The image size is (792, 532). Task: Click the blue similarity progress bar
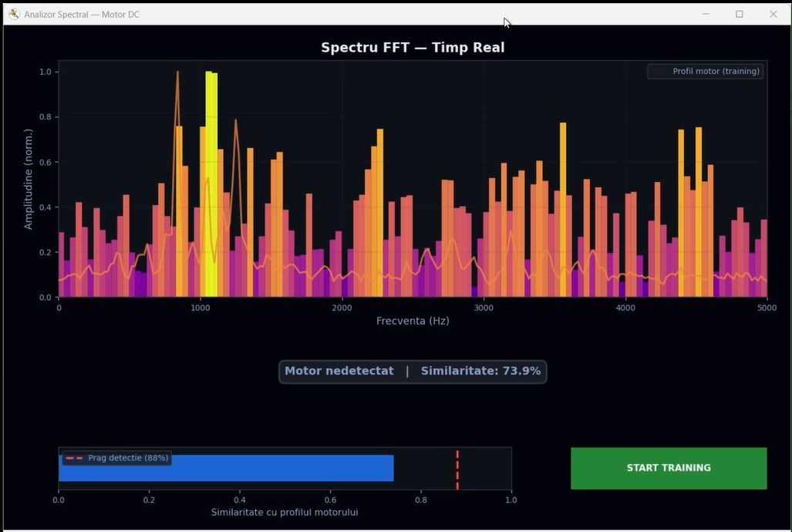coord(226,469)
